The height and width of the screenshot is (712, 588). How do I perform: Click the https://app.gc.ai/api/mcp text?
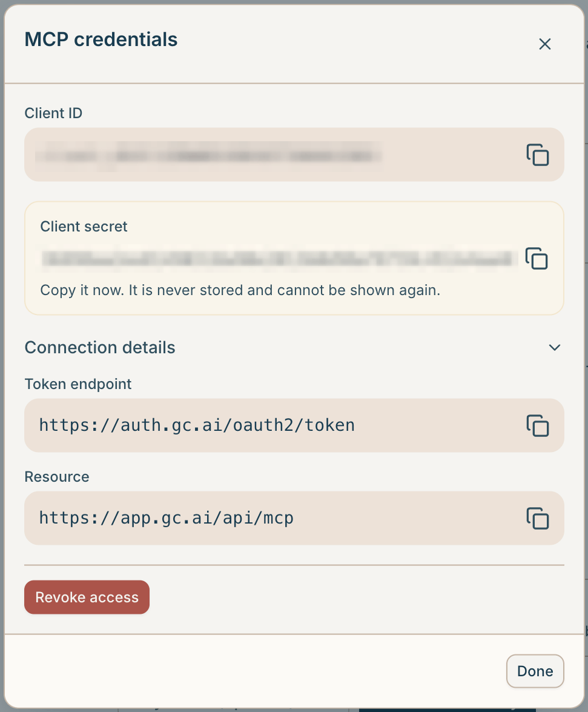pos(167,518)
